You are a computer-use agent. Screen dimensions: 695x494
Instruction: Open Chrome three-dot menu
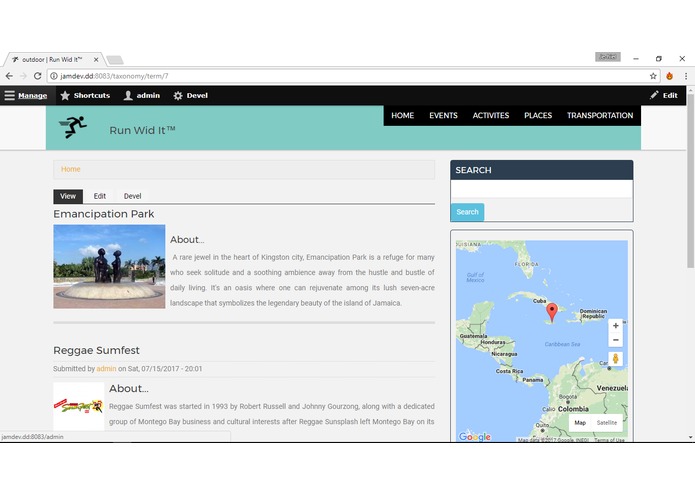[686, 76]
